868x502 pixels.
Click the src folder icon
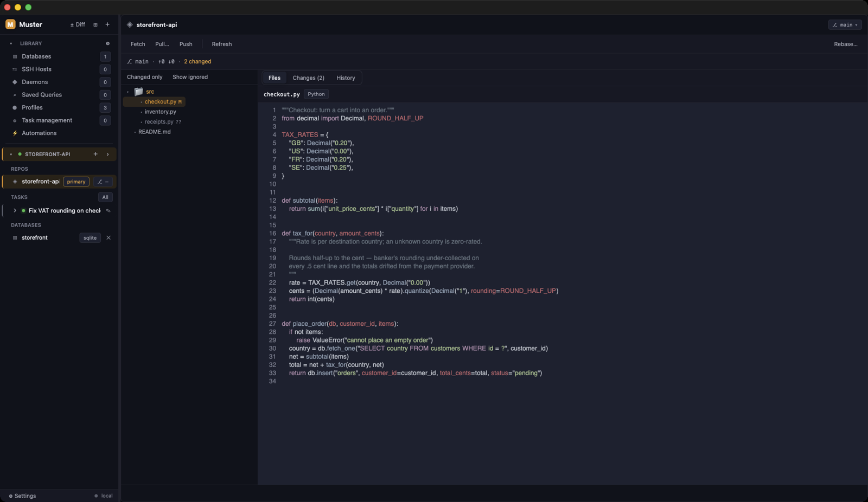click(x=139, y=92)
